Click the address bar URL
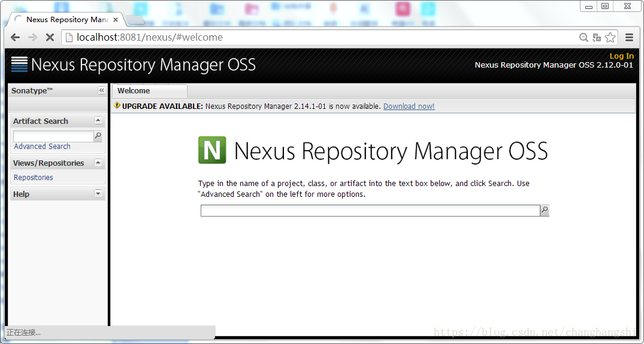This screenshot has height=344, width=644. tap(150, 37)
